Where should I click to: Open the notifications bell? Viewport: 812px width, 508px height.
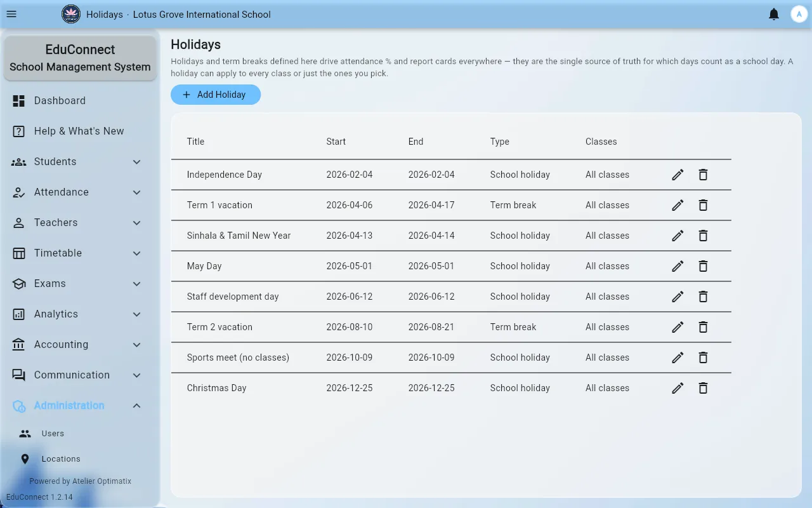[x=774, y=14]
